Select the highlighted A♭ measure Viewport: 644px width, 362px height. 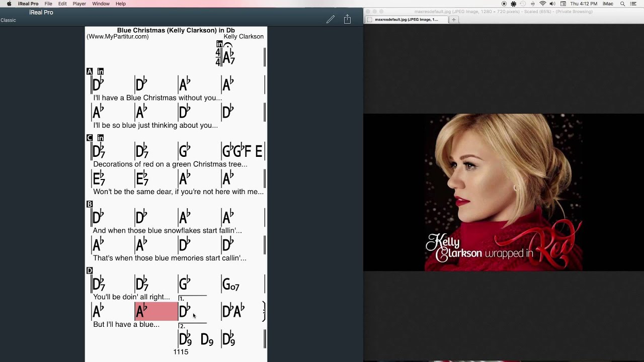click(x=156, y=311)
